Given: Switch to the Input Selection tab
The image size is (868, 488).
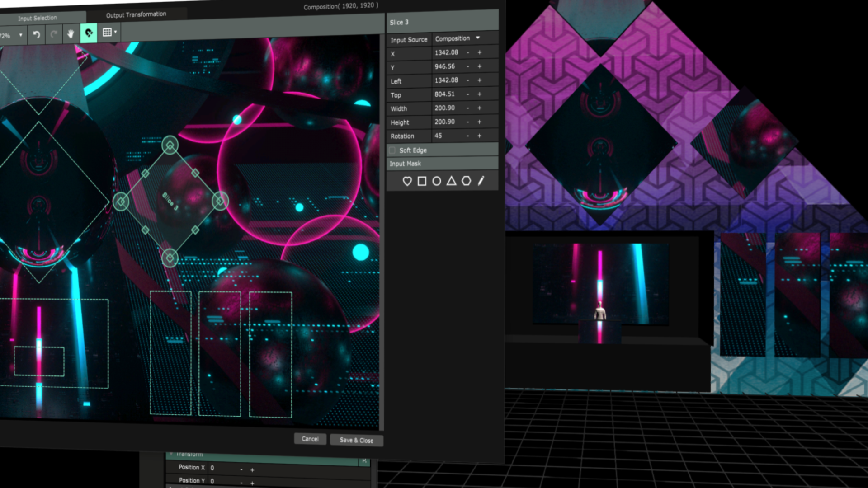Looking at the screenshot, I should pos(38,18).
